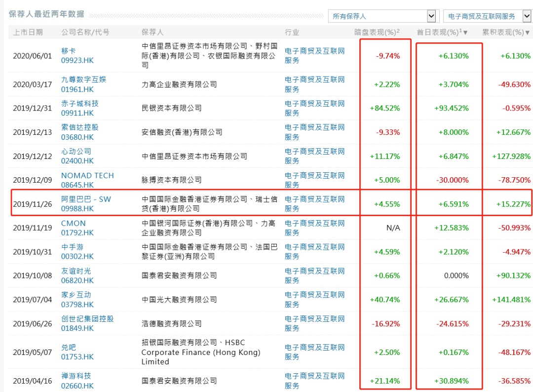The width and height of the screenshot is (533, 392).
Task: Sort by 首日表现(%) column header
Action: point(442,32)
